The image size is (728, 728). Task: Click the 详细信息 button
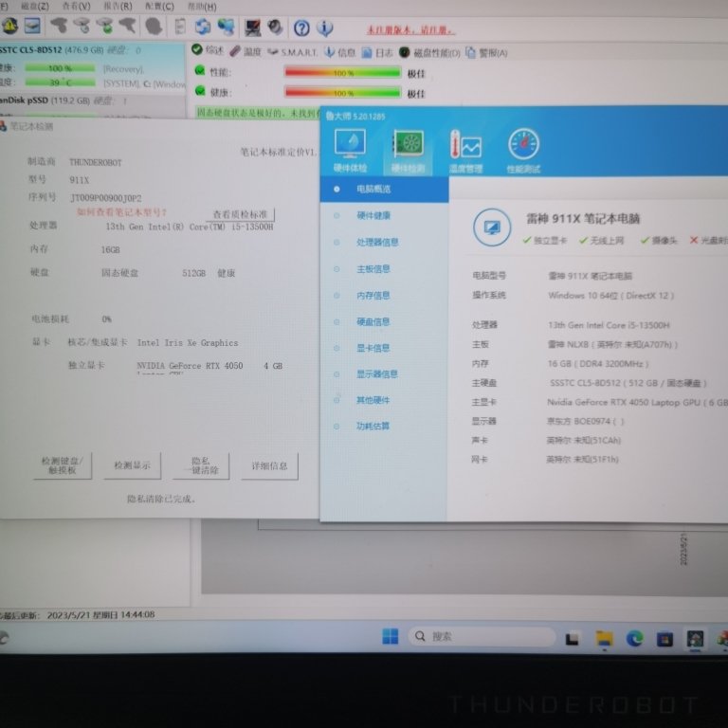tap(269, 465)
